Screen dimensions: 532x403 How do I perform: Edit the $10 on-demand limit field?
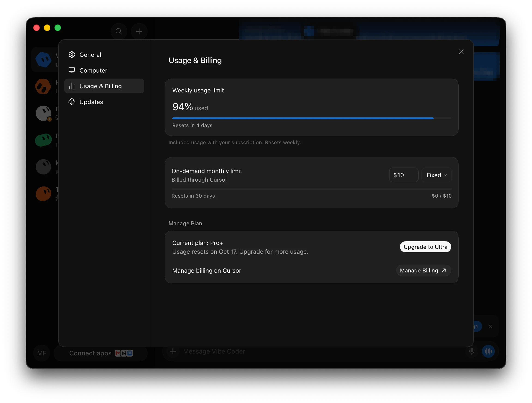click(404, 175)
